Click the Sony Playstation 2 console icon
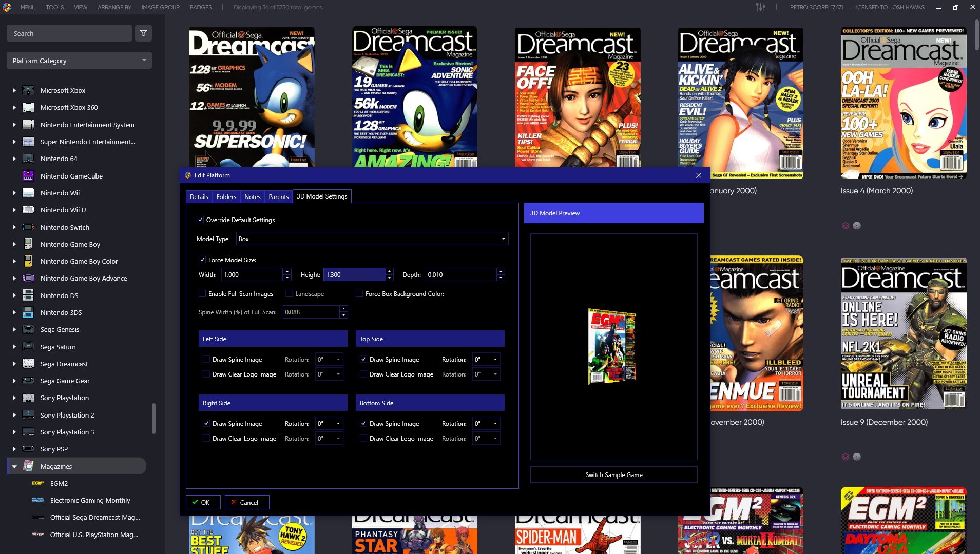Screen dimensions: 980x554 point(28,415)
